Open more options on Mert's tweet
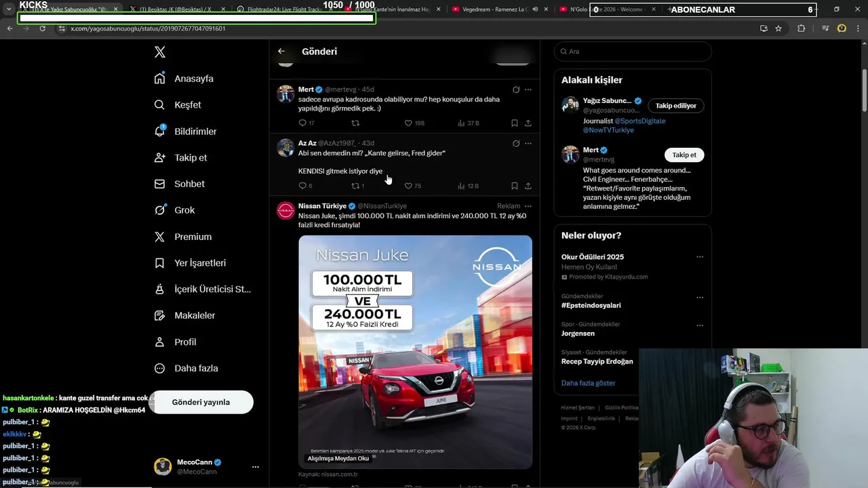The width and height of the screenshot is (868, 488). click(x=528, y=89)
